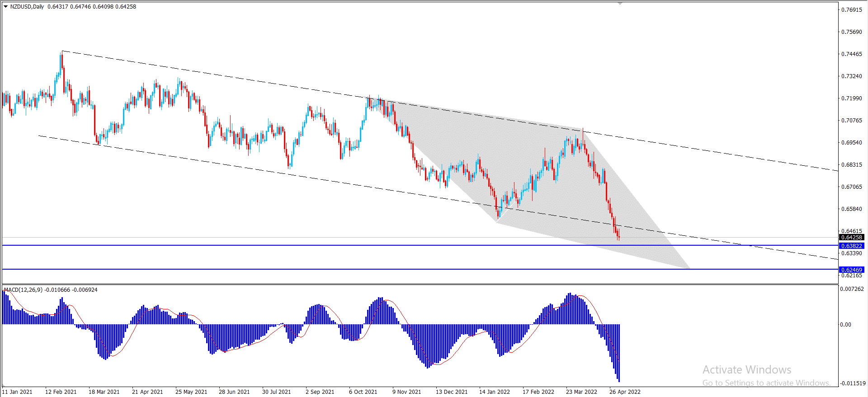Click the 25 May 2021 date label
Image resolution: width=868 pixels, height=397 pixels.
pos(191,392)
